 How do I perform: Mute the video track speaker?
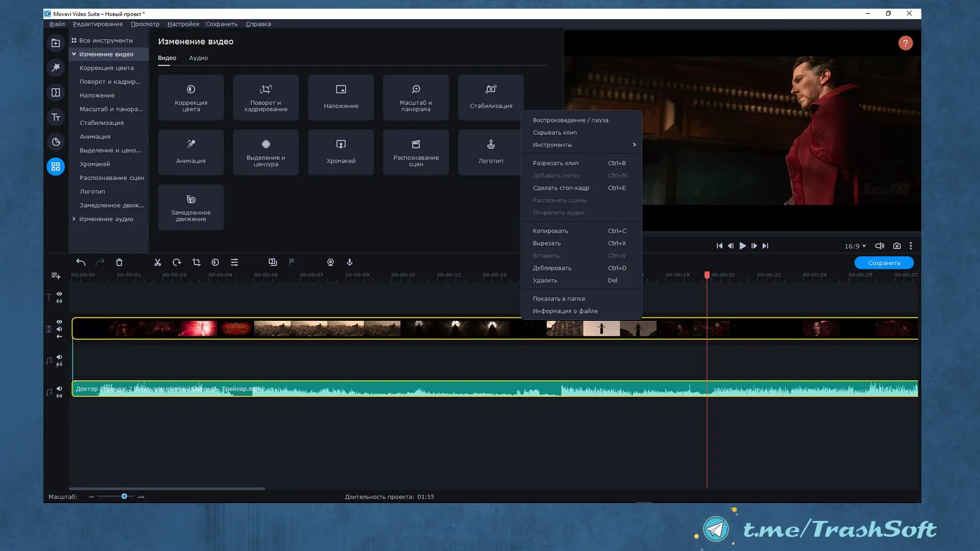59,329
